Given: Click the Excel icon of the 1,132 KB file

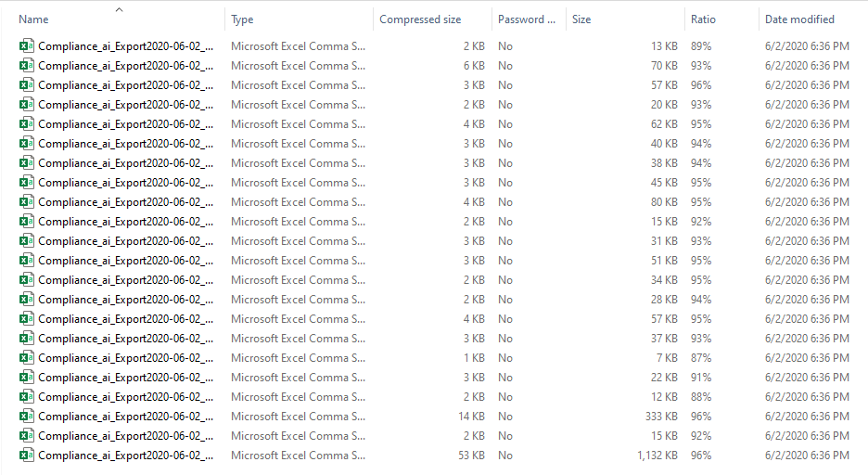Looking at the screenshot, I should click(26, 456).
